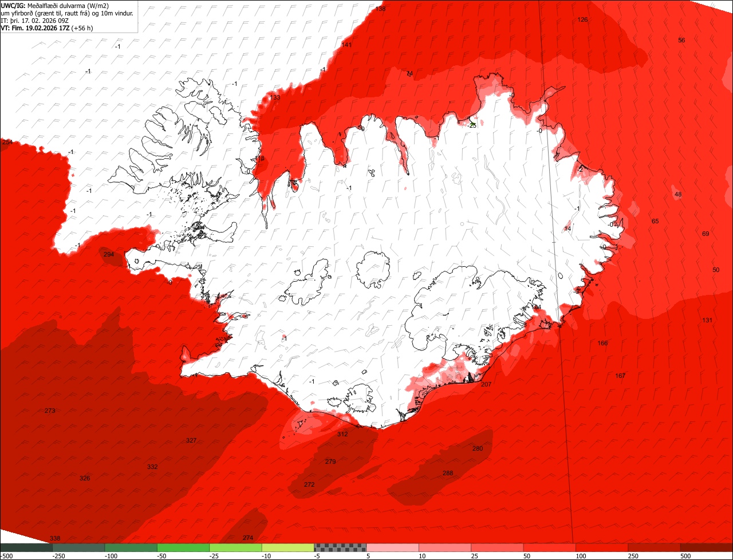
Task: Pick the light green swatch between -25 and -10
Action: (x=235, y=547)
